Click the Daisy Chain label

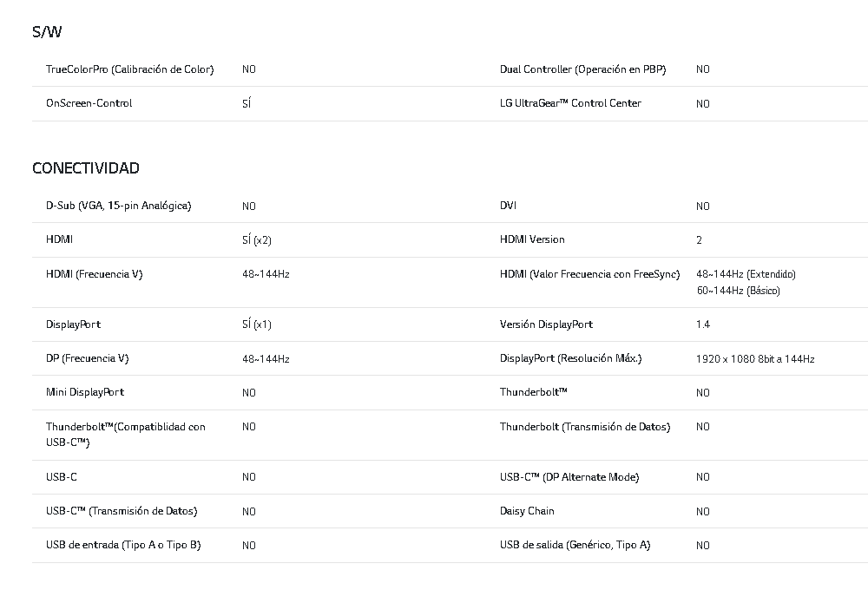[527, 511]
